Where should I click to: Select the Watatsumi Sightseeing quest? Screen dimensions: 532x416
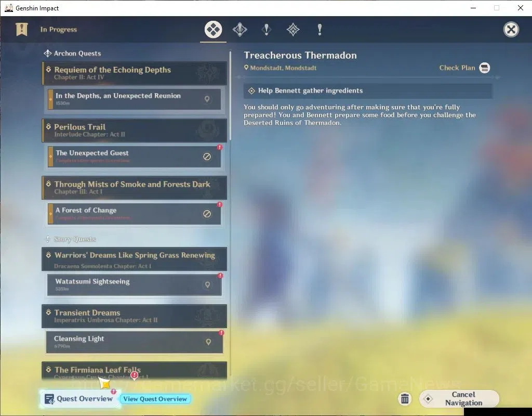pos(135,285)
